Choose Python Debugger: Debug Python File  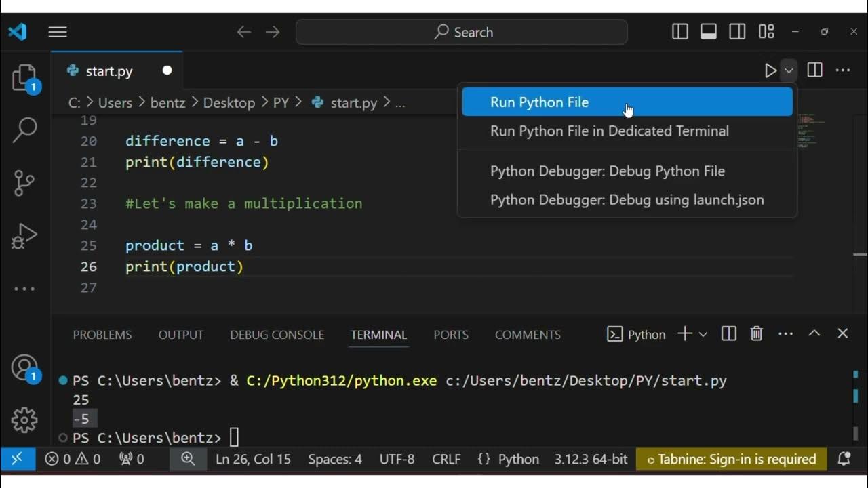627,171
